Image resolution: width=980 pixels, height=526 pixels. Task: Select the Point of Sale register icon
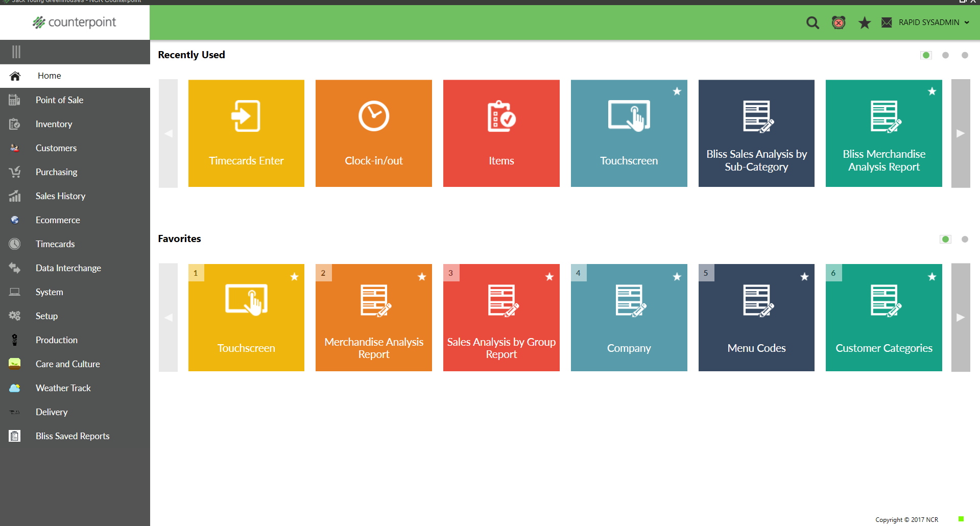click(15, 100)
